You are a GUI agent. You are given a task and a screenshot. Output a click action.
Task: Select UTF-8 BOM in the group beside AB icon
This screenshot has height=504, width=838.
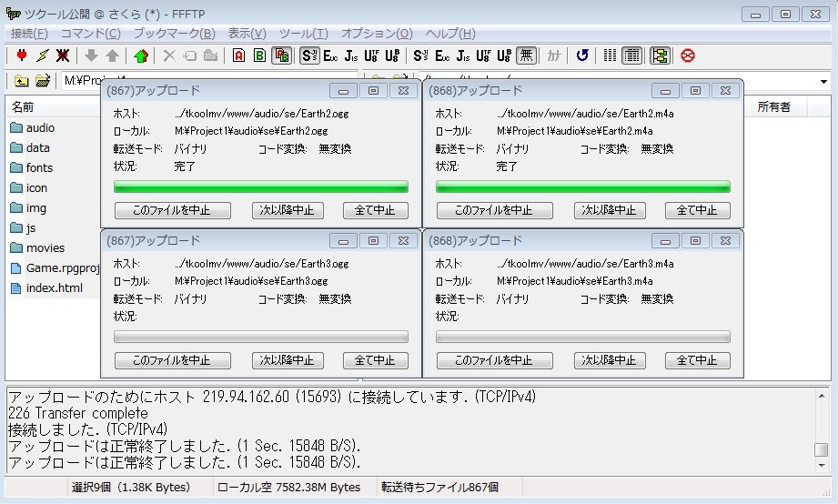click(392, 55)
